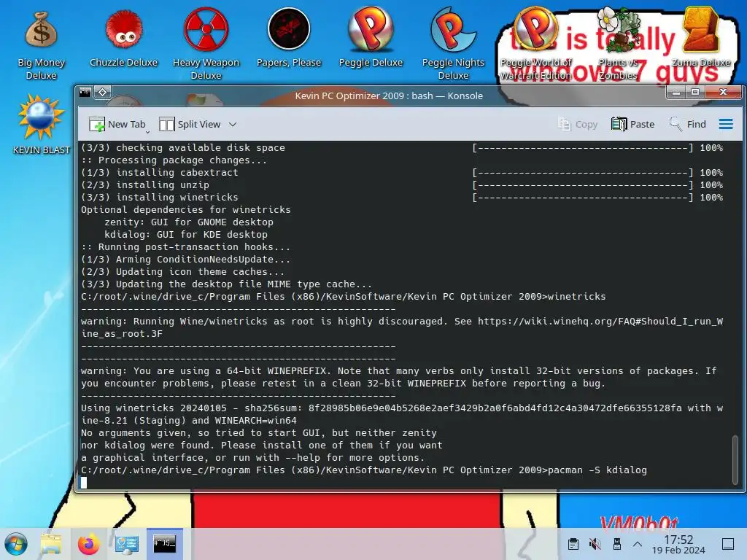Select Peggle Nights Deluxe desktop icon
The width and height of the screenshot is (747, 560).
click(x=453, y=44)
